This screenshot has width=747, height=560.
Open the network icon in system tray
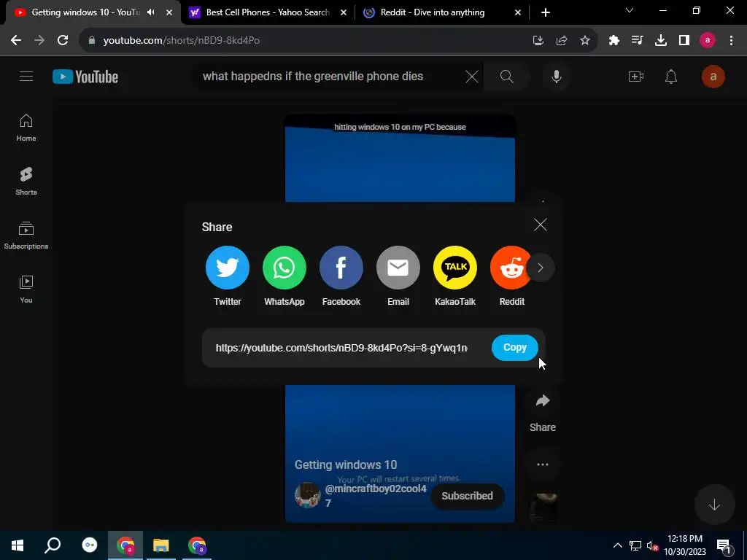coord(635,545)
